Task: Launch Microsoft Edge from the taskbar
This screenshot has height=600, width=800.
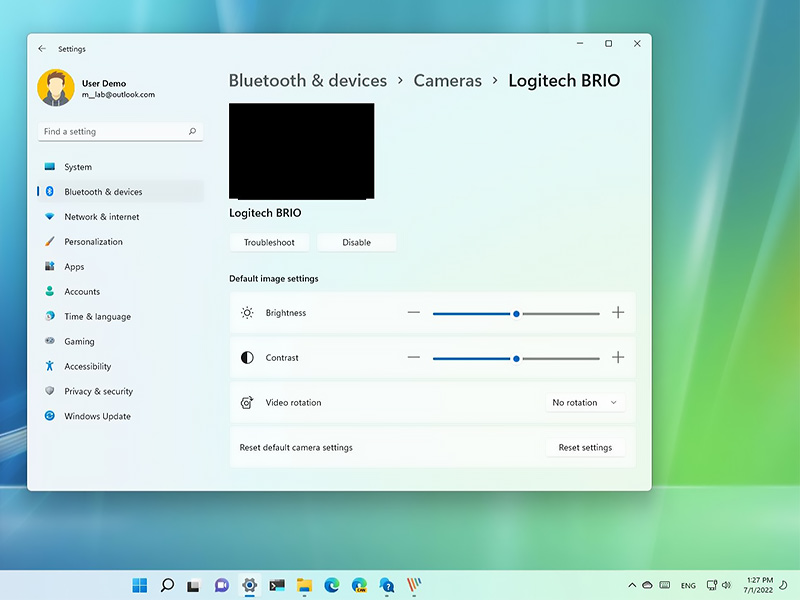Action: [x=332, y=585]
